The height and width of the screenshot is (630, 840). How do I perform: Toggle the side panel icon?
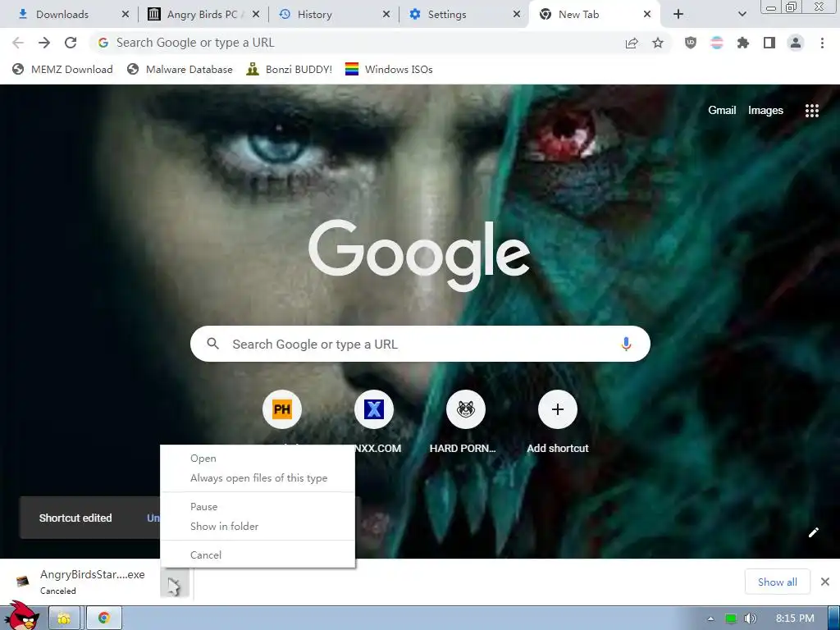point(769,43)
